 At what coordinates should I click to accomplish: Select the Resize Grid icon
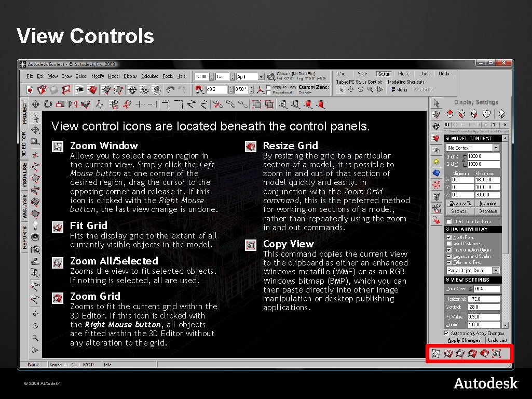(483, 353)
